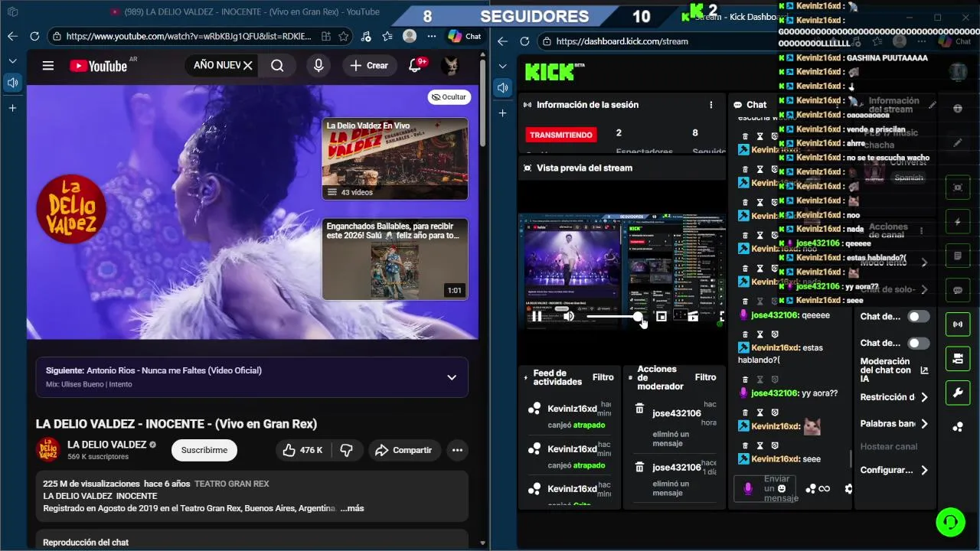Image resolution: width=980 pixels, height=551 pixels.
Task: Hide the suggested video cards with Ocultar
Action: 449,97
